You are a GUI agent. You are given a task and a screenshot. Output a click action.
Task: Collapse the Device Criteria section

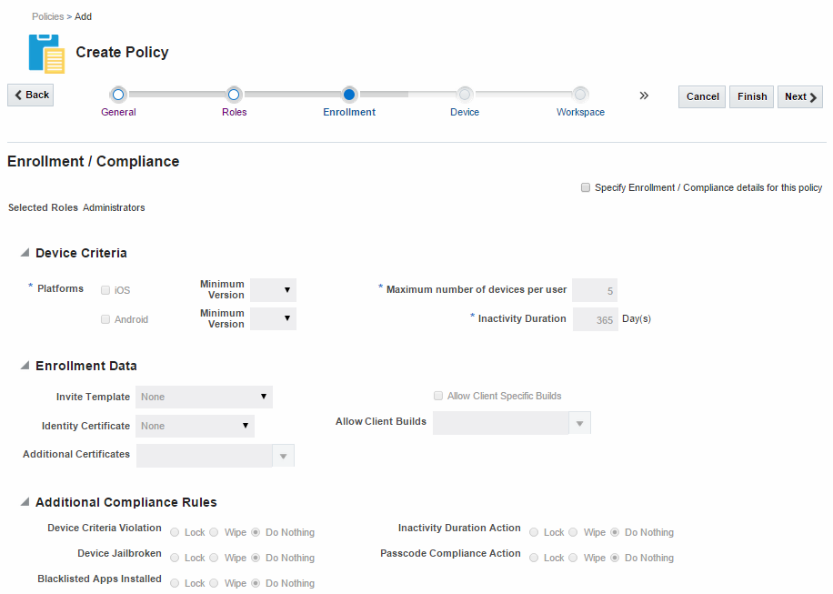pos(25,253)
